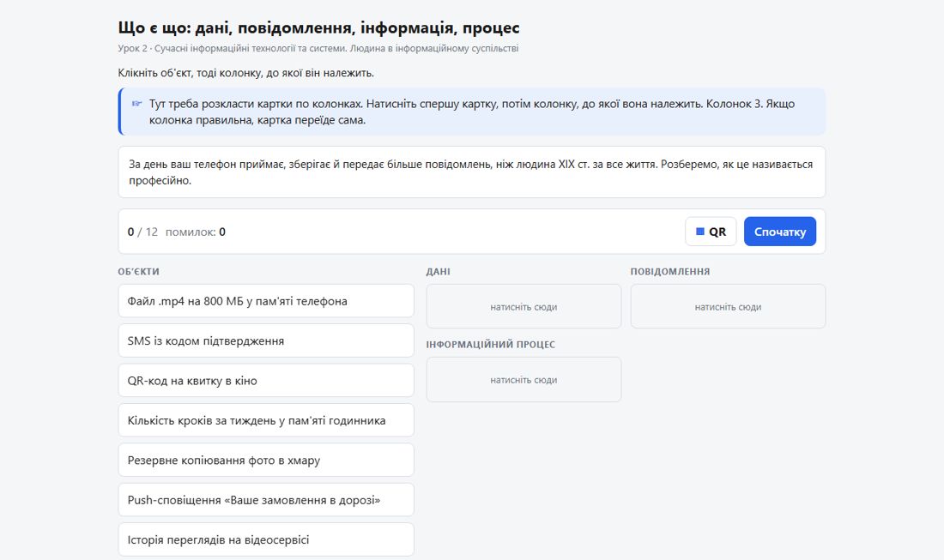The height and width of the screenshot is (560, 944).
Task: Select card 'SMS із кодом підтвердження'
Action: pyautogui.click(x=266, y=340)
